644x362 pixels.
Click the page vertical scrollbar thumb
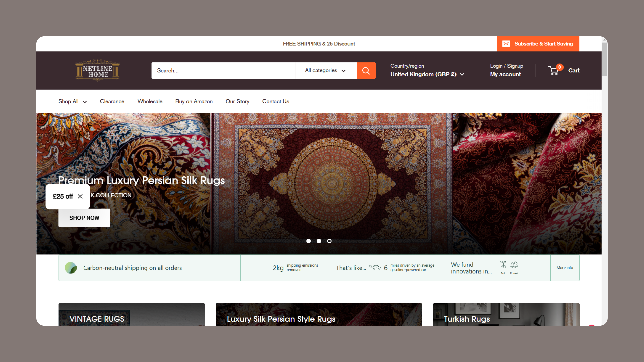pyautogui.click(x=604, y=59)
